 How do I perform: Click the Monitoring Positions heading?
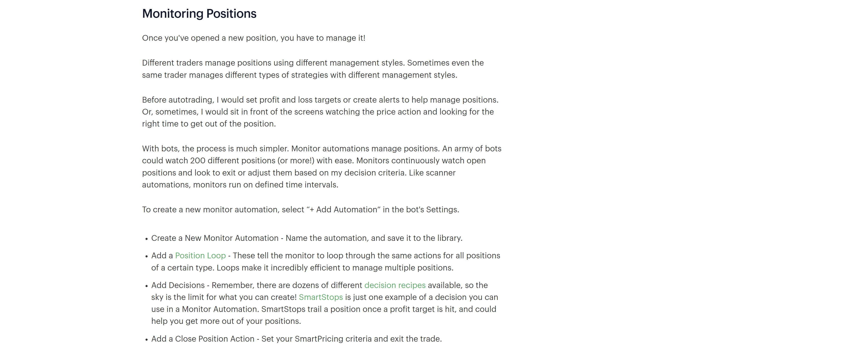[x=199, y=14]
